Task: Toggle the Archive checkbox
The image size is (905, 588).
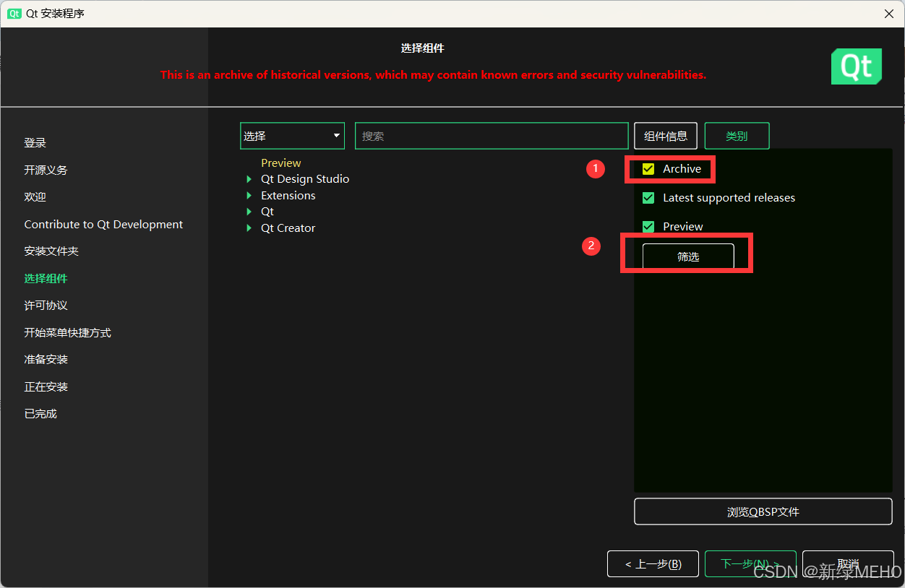Action: point(648,169)
